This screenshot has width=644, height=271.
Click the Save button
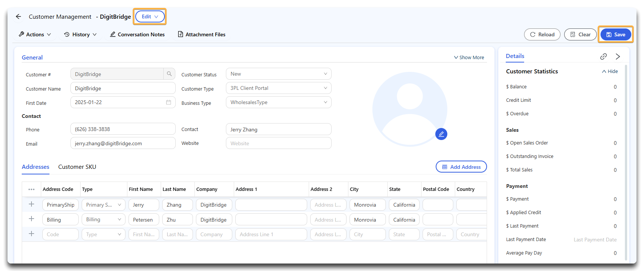(x=616, y=34)
